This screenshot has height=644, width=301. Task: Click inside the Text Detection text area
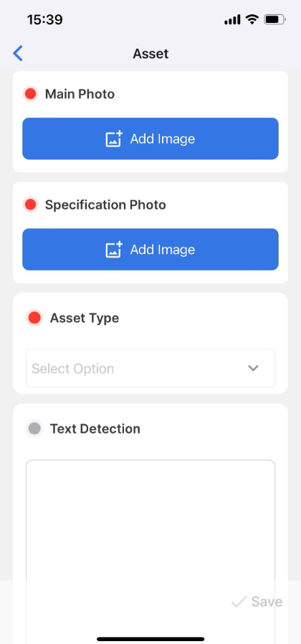150,550
